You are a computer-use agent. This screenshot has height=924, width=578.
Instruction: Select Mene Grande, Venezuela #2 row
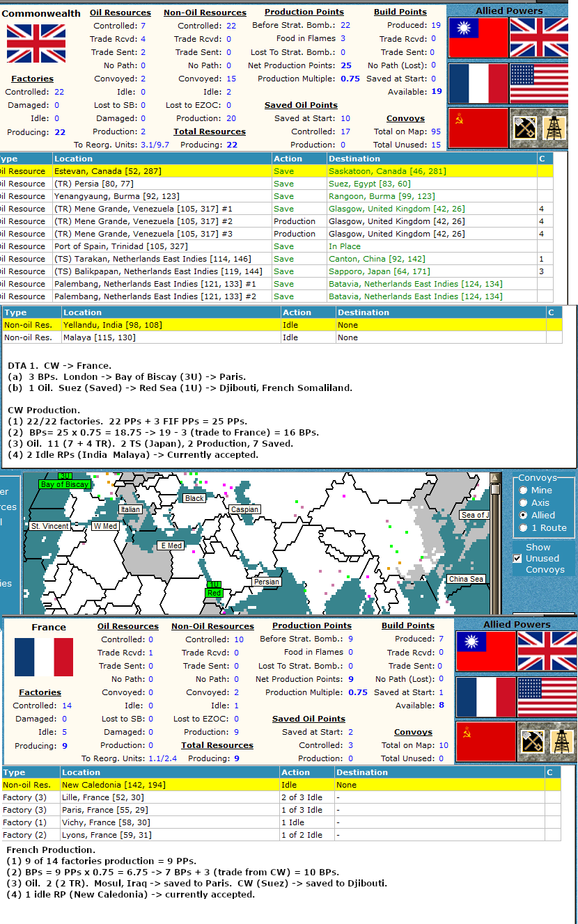pos(276,221)
